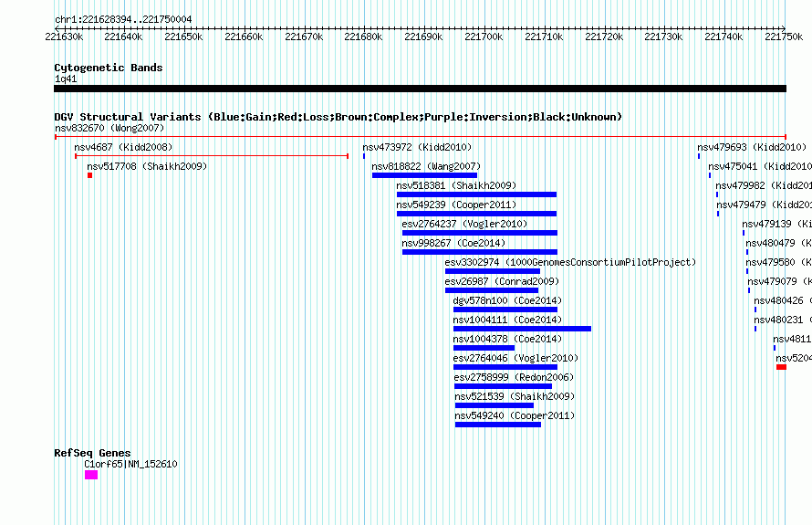Click the 221750k ruler position

[x=784, y=37]
